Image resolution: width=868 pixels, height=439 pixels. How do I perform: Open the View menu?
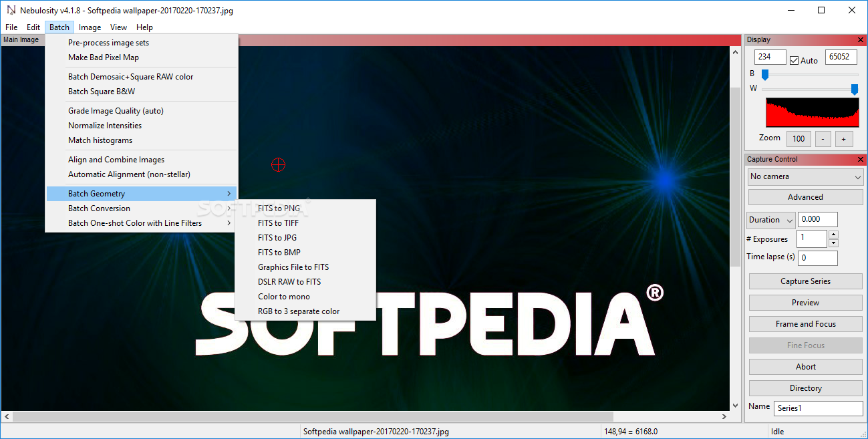coord(118,27)
